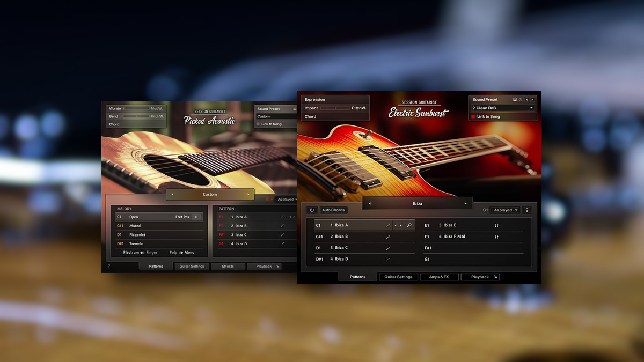Open the Ibiza song selector
The width and height of the screenshot is (644, 362).
coord(418,204)
